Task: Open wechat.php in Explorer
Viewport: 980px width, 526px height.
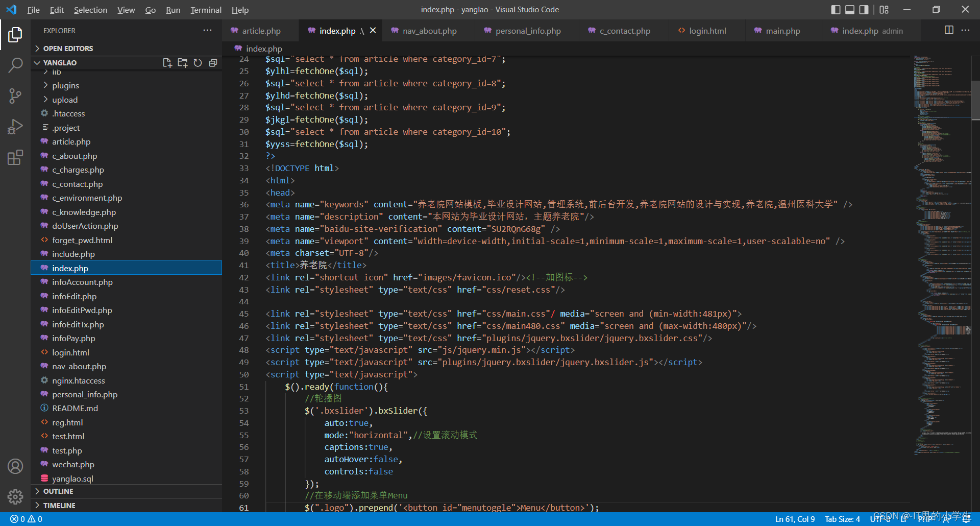Action: pos(126,464)
